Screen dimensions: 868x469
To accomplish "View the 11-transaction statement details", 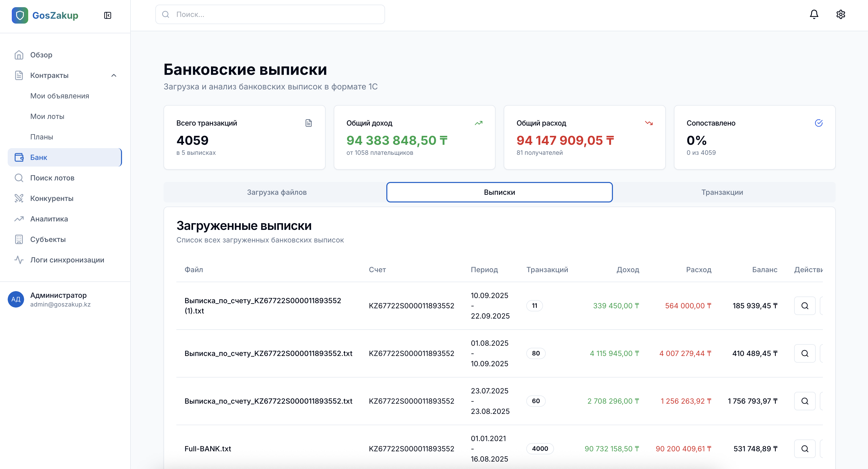I will [x=804, y=305].
